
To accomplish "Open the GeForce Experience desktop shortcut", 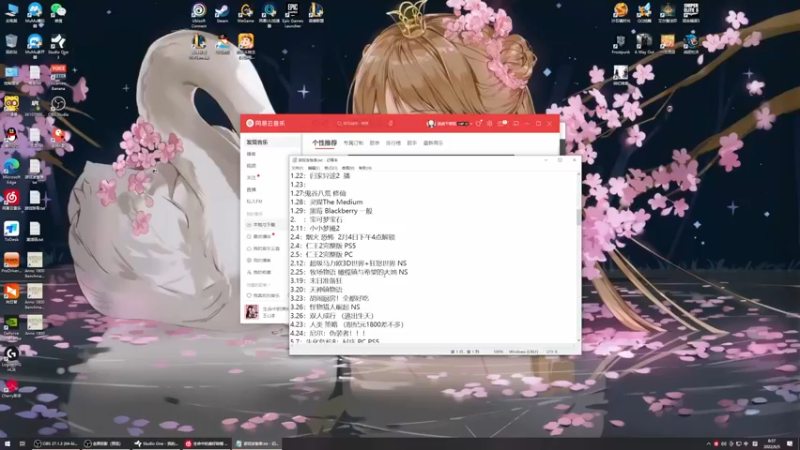I will click(11, 328).
